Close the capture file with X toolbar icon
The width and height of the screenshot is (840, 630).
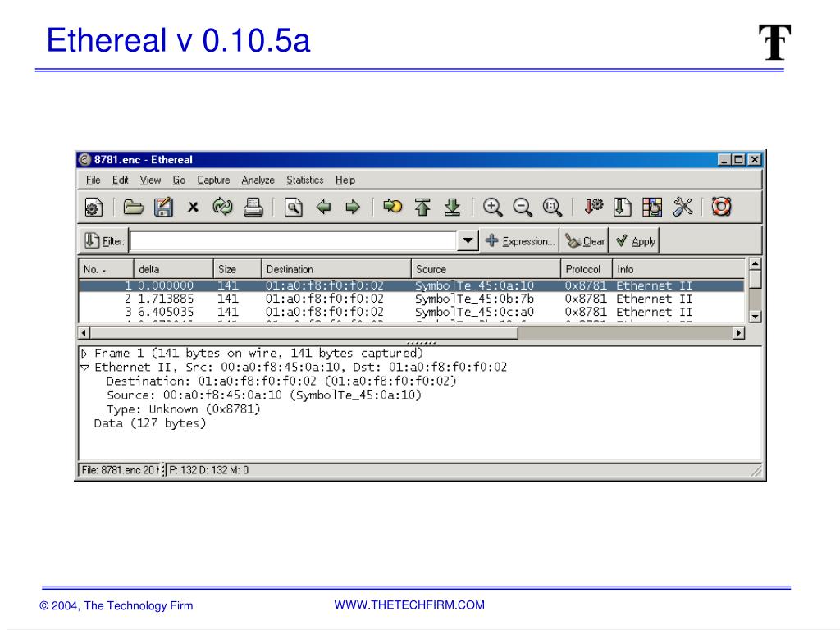193,207
